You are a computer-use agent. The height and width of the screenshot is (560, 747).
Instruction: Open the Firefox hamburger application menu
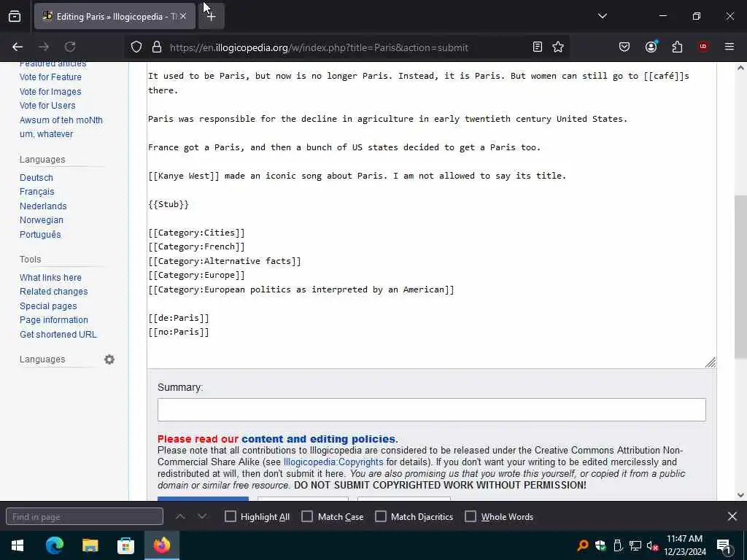coord(729,47)
